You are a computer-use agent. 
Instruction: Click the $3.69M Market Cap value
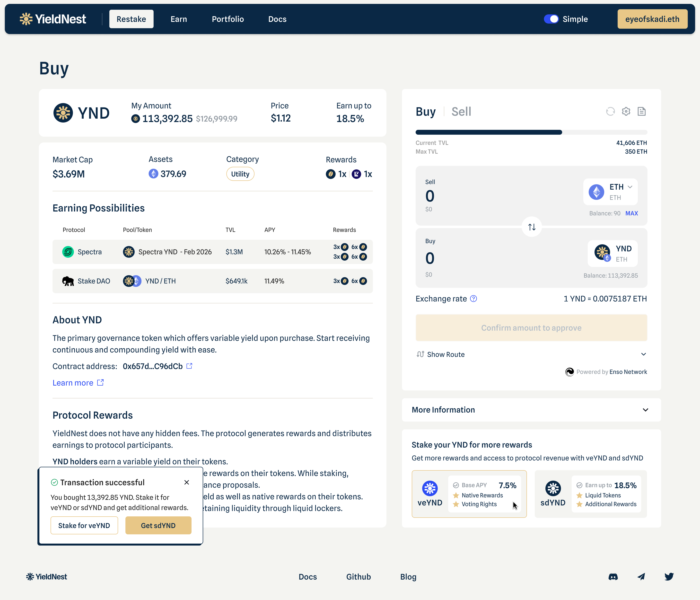click(69, 174)
